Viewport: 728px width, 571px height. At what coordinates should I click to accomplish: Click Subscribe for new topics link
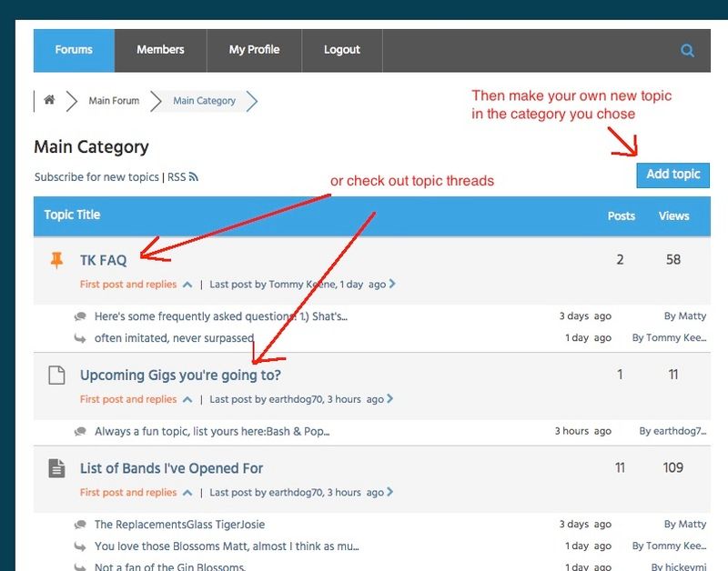[x=96, y=177]
